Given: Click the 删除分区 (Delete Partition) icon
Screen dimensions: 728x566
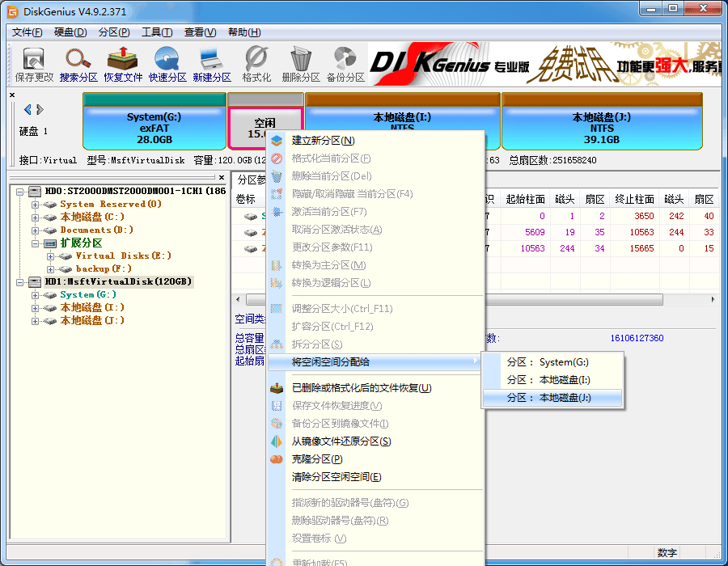Looking at the screenshot, I should (x=299, y=63).
